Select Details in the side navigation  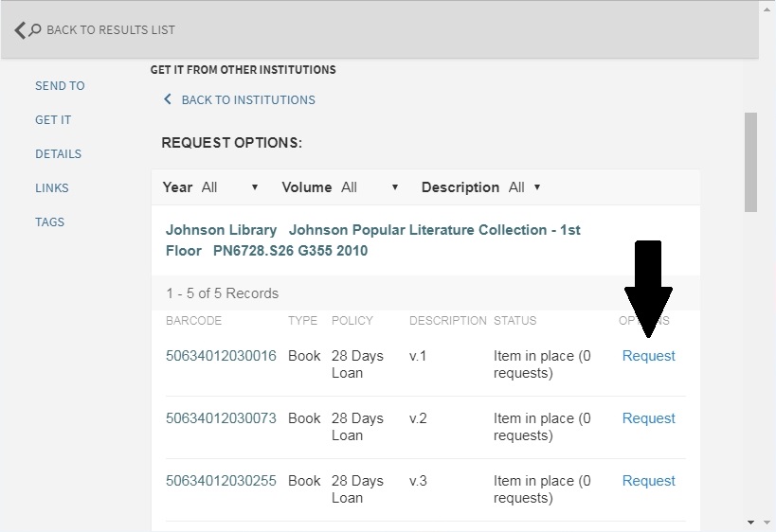(x=58, y=154)
